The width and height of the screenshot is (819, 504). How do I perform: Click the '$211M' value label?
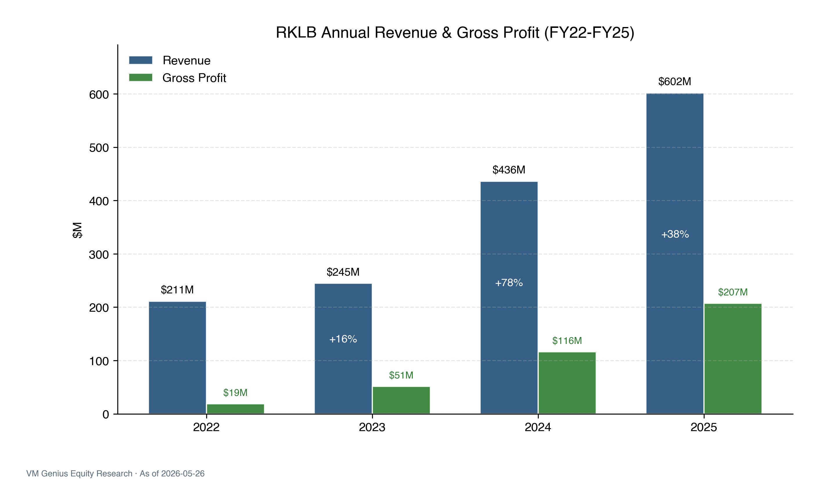coord(177,290)
